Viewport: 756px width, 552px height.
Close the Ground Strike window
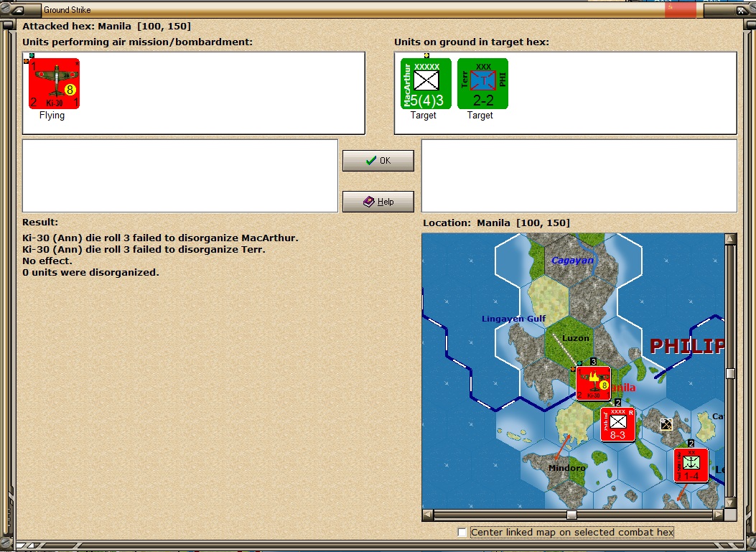(x=741, y=10)
